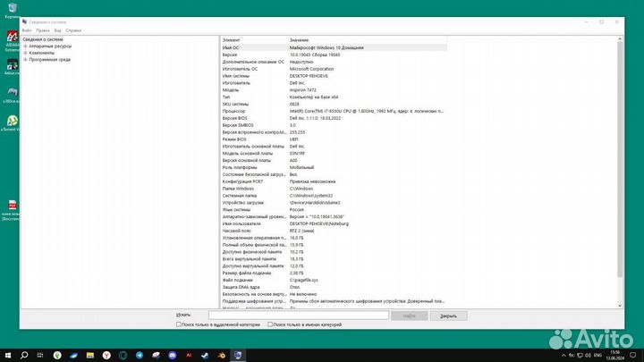Switch the ENG input language indicator

598,356
